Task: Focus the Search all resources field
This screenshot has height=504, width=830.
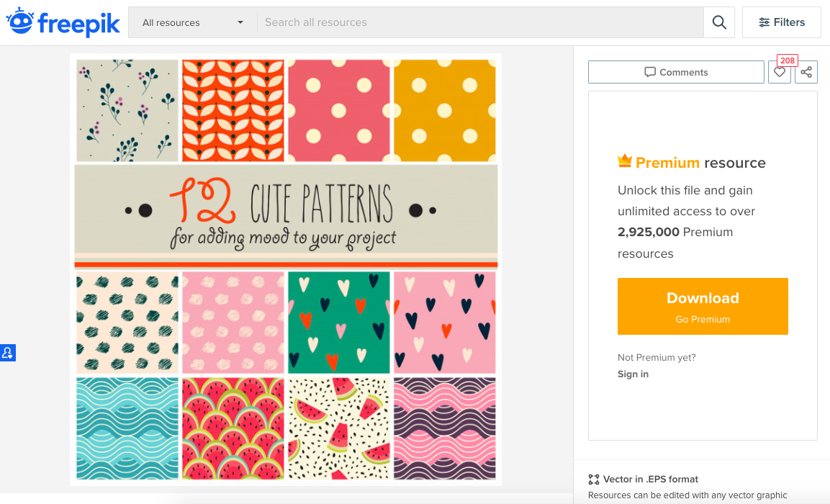Action: point(479,22)
